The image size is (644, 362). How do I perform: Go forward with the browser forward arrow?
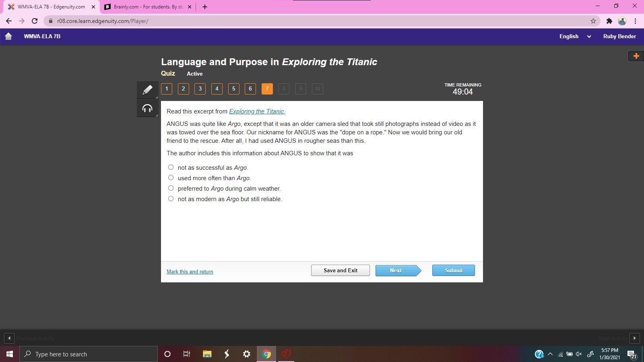pos(22,21)
